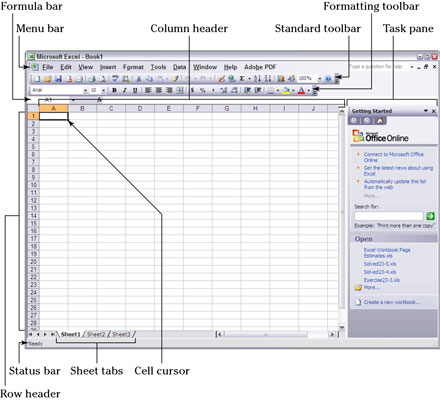Toggle Italic formatting button
Screen dimensions: 440x400
pyautogui.click(x=125, y=90)
